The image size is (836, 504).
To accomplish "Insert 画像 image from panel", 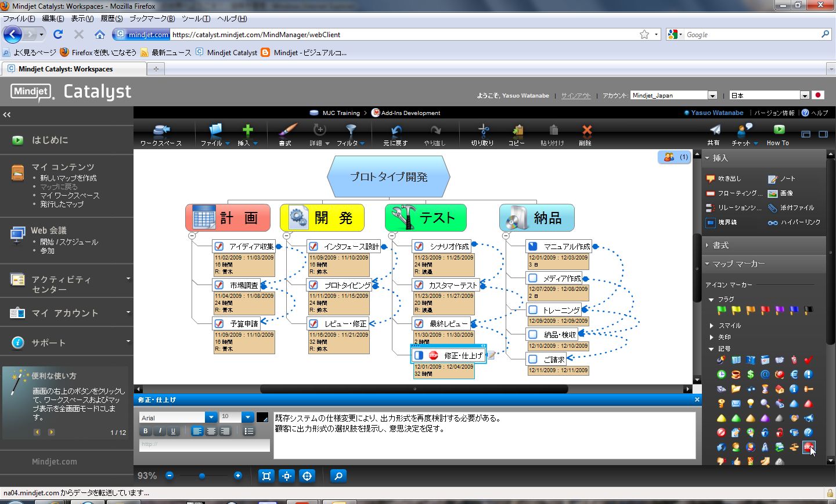I will click(x=780, y=193).
